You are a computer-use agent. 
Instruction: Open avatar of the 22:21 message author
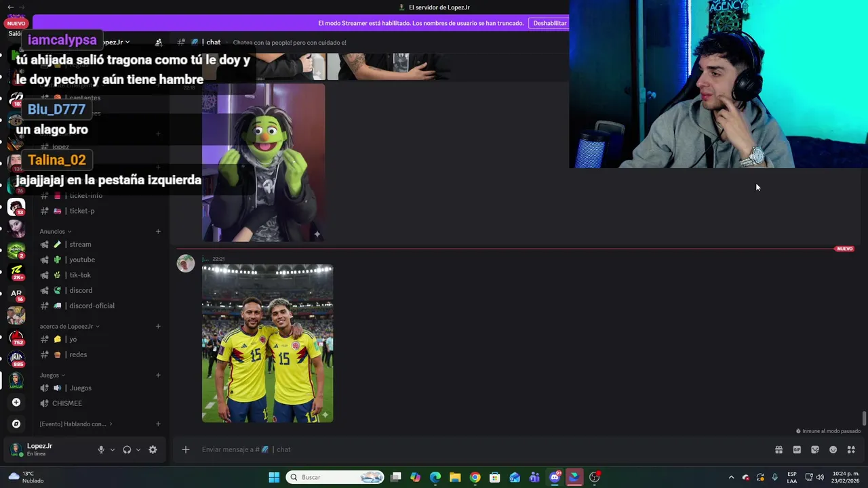[186, 263]
